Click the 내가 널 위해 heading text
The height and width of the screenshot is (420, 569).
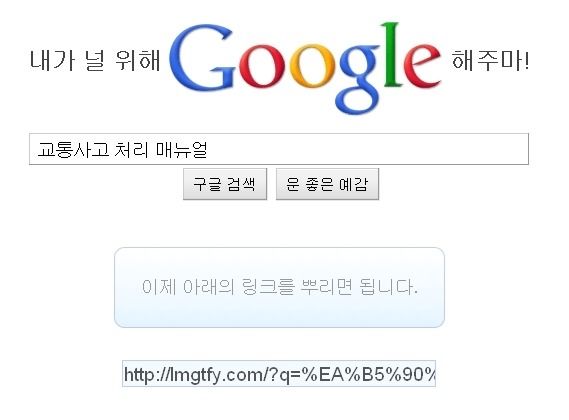[95, 60]
